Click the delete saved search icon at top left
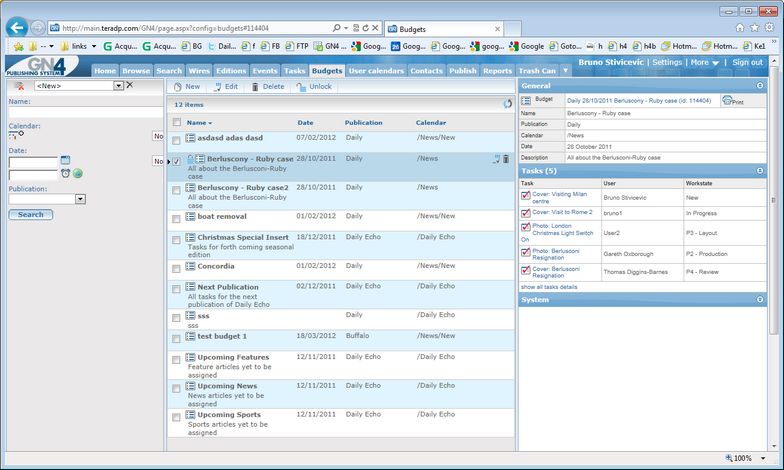The width and height of the screenshot is (784, 470). pos(19,86)
